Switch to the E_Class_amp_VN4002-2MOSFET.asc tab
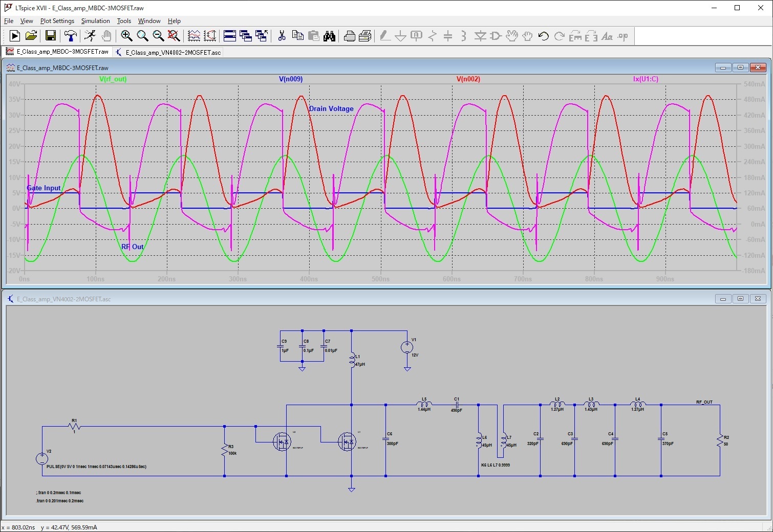 [x=169, y=52]
